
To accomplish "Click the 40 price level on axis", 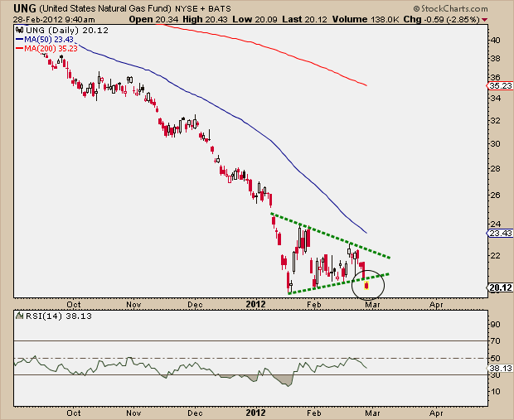I will coord(496,41).
